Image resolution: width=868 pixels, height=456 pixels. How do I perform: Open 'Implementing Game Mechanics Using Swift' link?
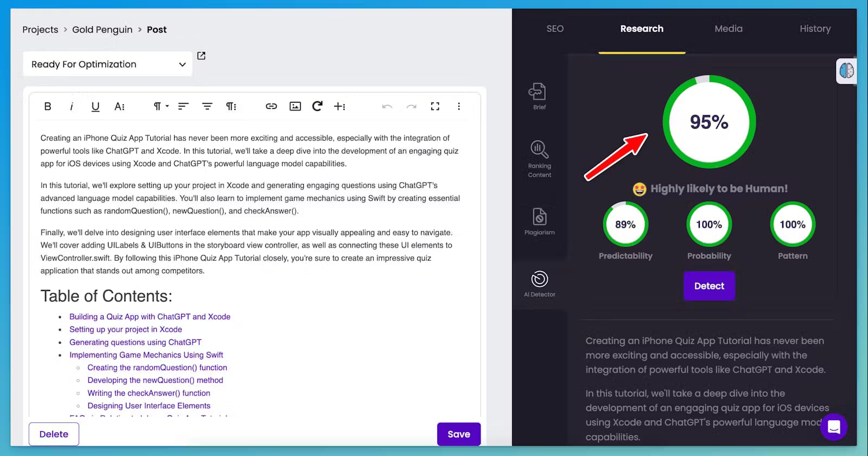(x=146, y=355)
